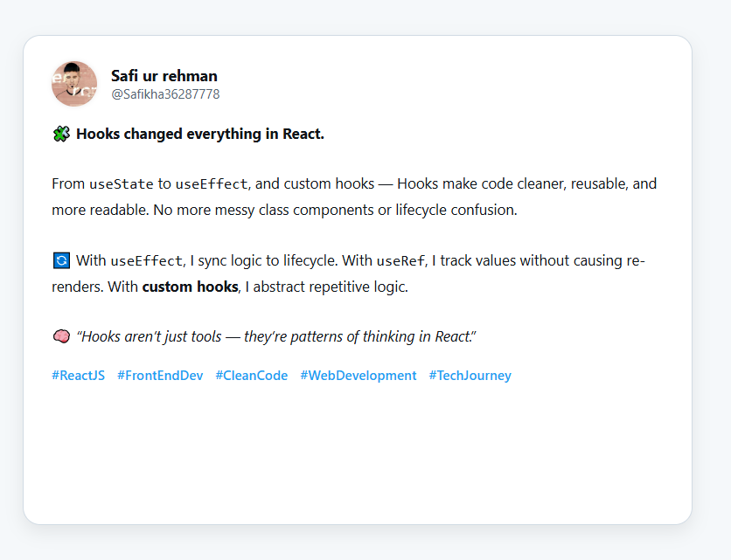Click the bold custom hooks text
This screenshot has height=560, width=731.
(191, 287)
